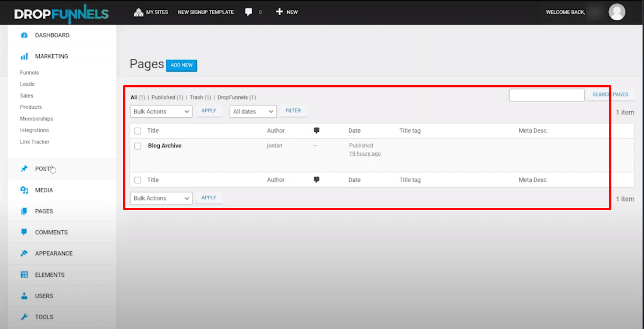Expand the top Bulk Actions dropdown
This screenshot has height=329, width=644.
click(161, 111)
